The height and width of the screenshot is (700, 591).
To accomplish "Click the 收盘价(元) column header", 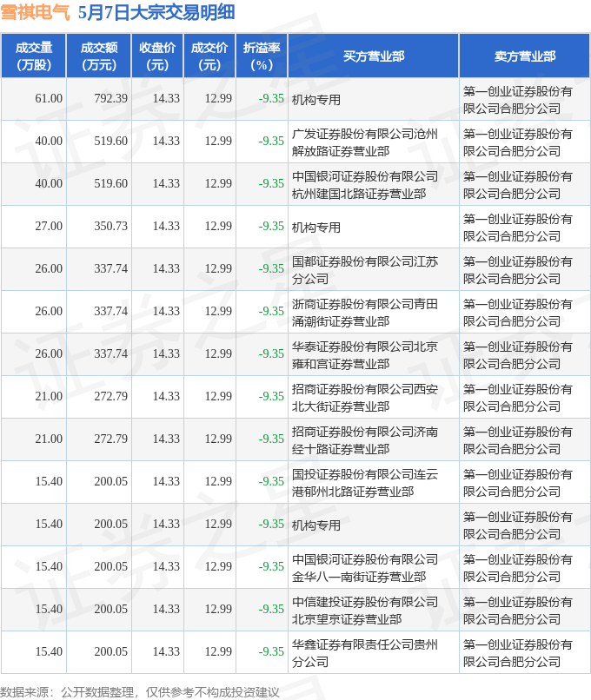I will [x=157, y=56].
